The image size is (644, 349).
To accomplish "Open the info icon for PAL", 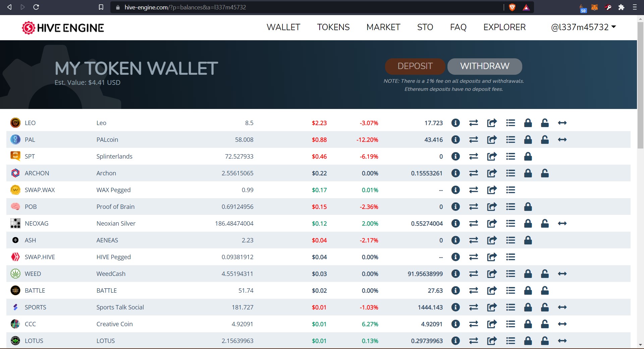I will click(455, 139).
